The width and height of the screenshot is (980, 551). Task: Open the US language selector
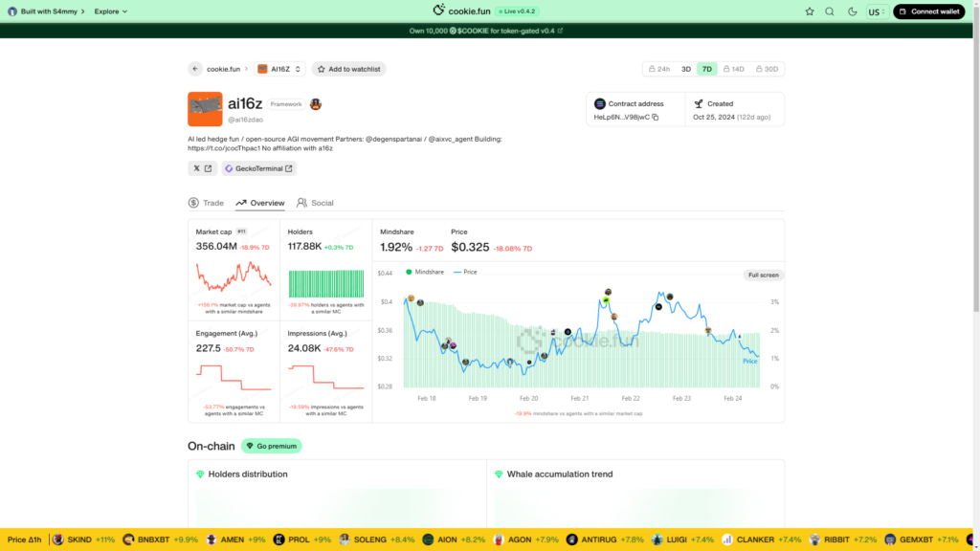[876, 11]
